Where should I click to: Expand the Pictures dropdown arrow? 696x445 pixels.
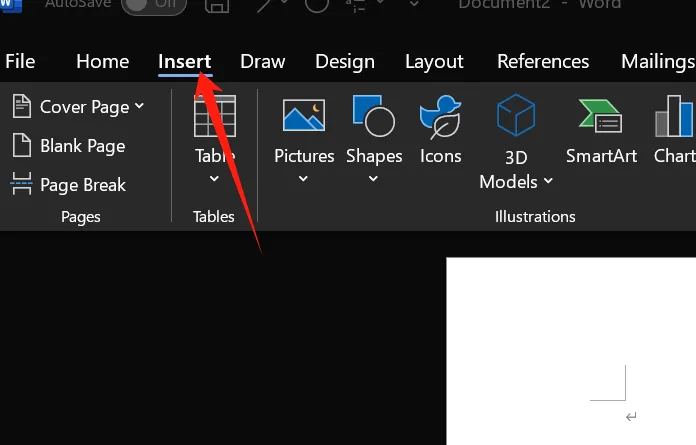coord(304,179)
